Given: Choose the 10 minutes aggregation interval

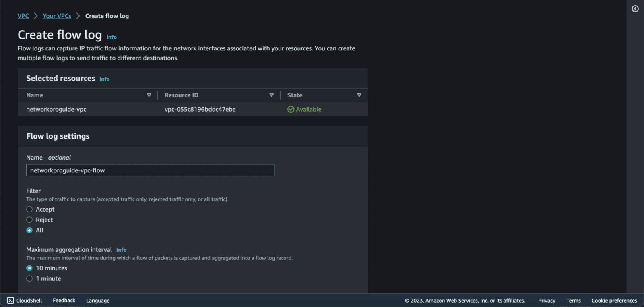Looking at the screenshot, I should [29, 268].
